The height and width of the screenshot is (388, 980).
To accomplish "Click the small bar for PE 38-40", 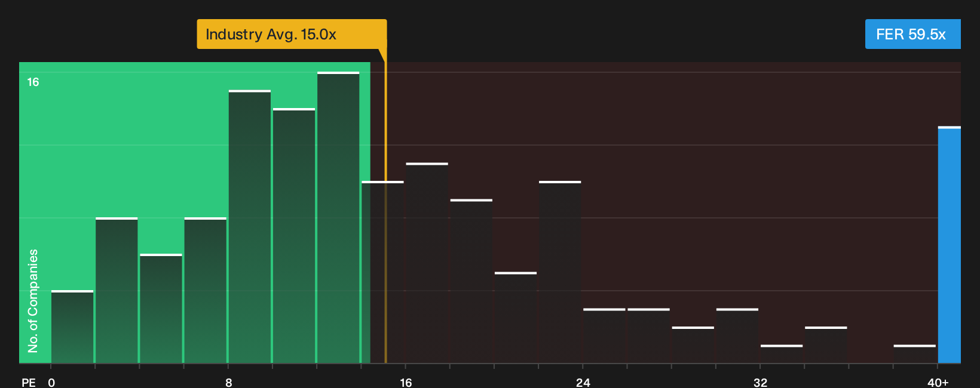I will click(x=915, y=354).
